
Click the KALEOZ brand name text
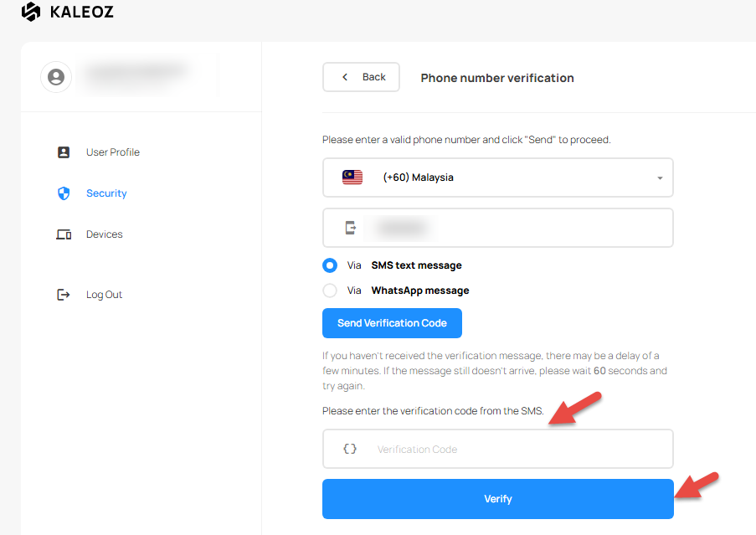[82, 12]
